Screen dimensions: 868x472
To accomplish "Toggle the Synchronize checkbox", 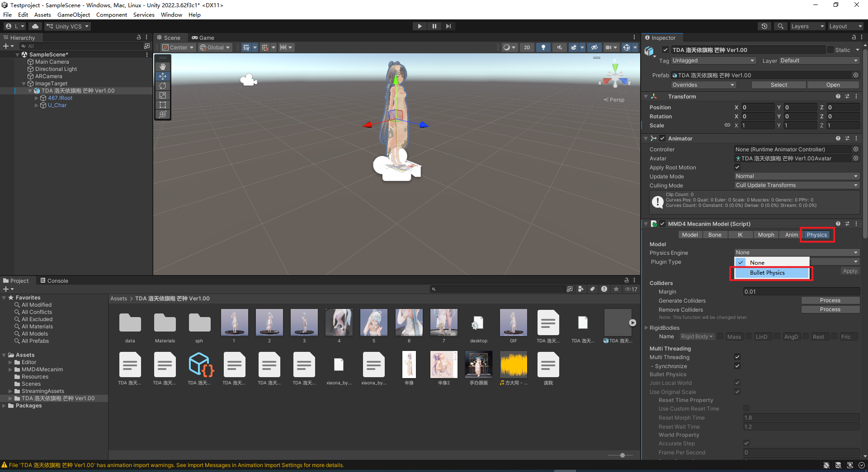I will (737, 366).
